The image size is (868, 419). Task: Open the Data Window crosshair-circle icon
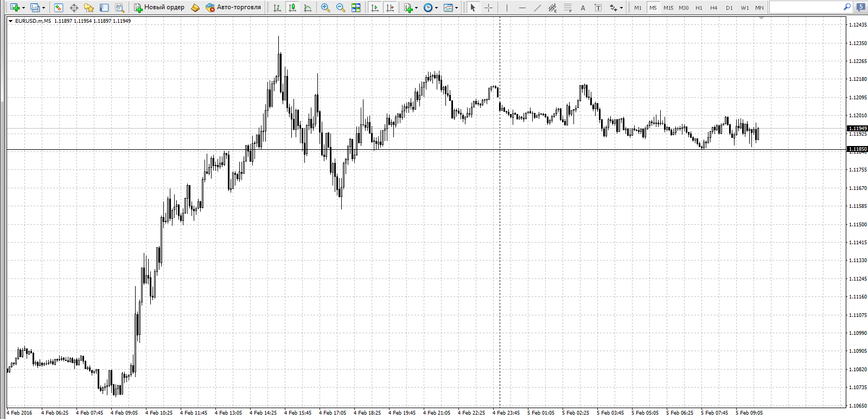pyautogui.click(x=74, y=8)
